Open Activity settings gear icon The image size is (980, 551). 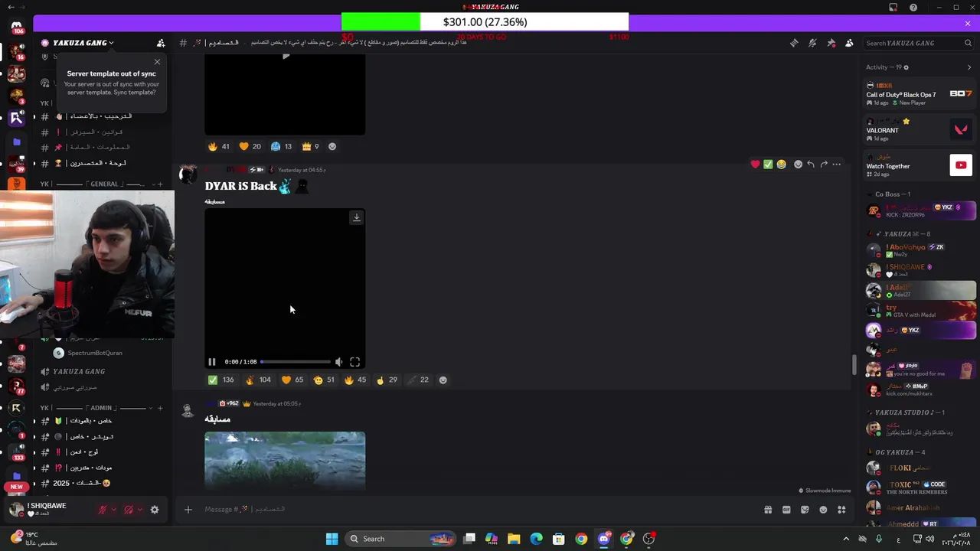(906, 67)
